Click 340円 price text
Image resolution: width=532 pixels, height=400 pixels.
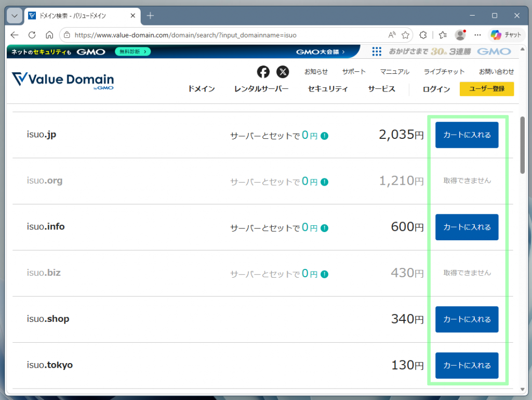(x=407, y=319)
